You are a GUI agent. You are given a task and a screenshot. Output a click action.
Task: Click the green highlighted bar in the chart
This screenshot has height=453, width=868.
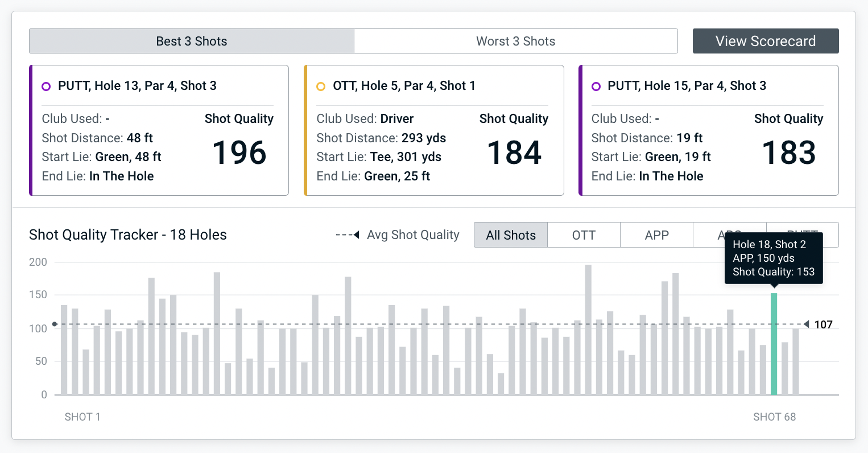(x=774, y=344)
